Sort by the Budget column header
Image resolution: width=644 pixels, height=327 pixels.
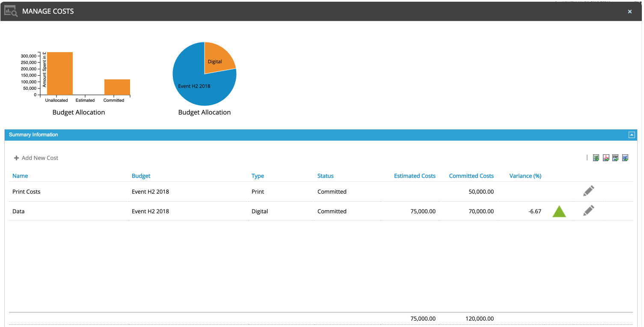[141, 176]
